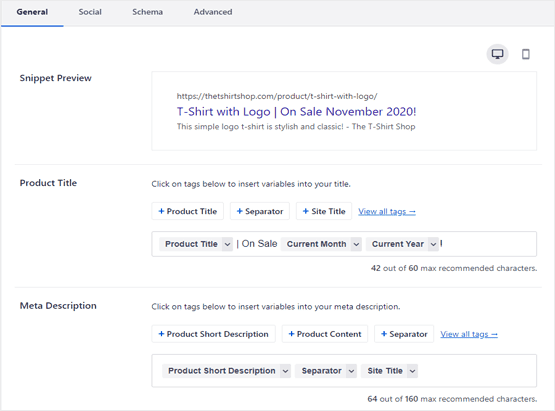Insert Separator tag into product title

[260, 211]
